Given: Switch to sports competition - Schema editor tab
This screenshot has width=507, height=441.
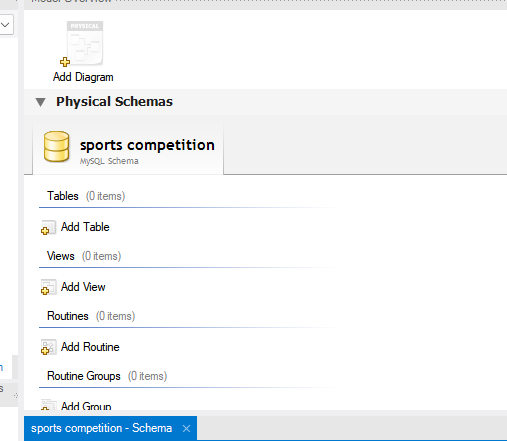Looking at the screenshot, I should [x=101, y=428].
